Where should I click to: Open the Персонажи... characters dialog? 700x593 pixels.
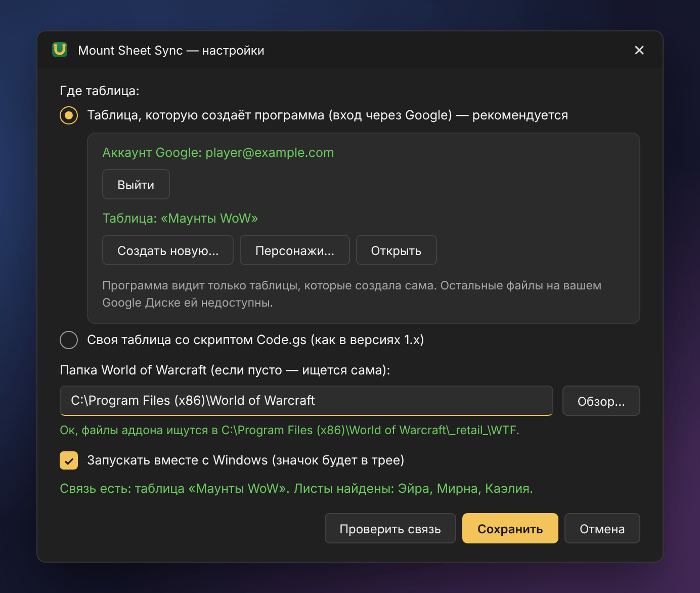point(295,250)
